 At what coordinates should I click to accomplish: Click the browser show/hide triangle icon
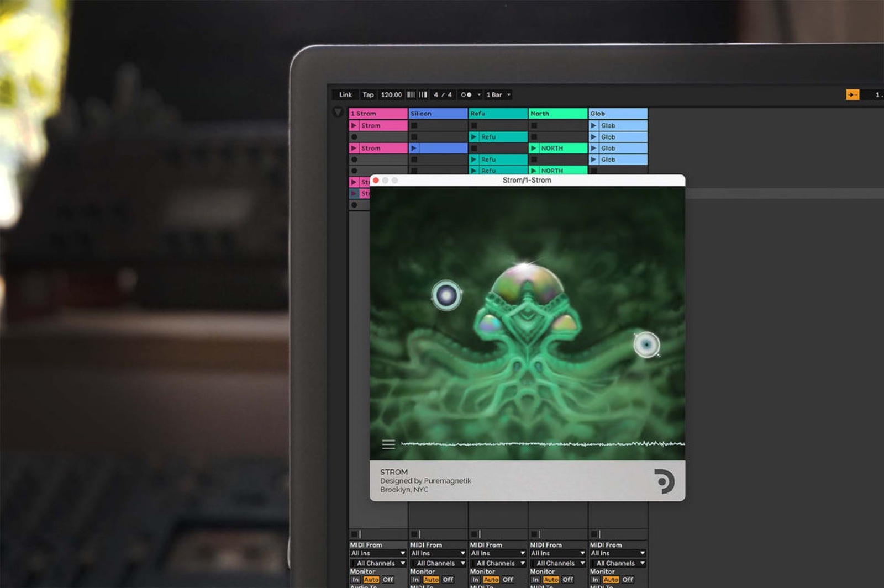[338, 113]
